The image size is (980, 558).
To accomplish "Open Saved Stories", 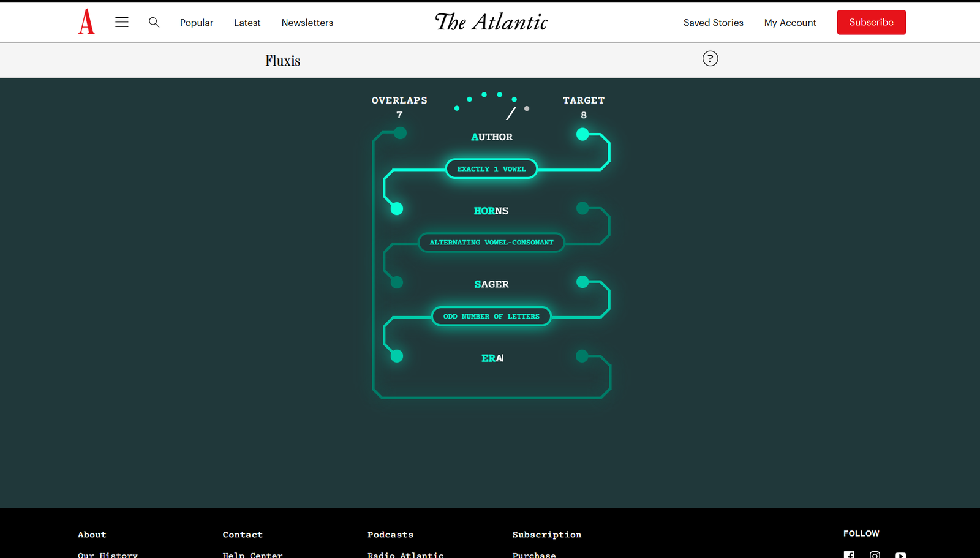I will pyautogui.click(x=713, y=23).
